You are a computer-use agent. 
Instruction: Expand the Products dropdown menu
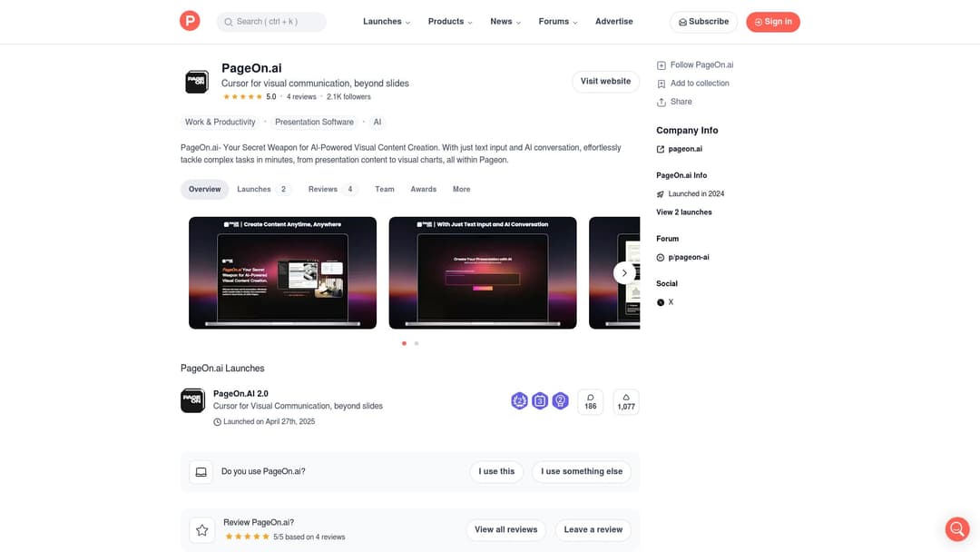[x=450, y=22]
